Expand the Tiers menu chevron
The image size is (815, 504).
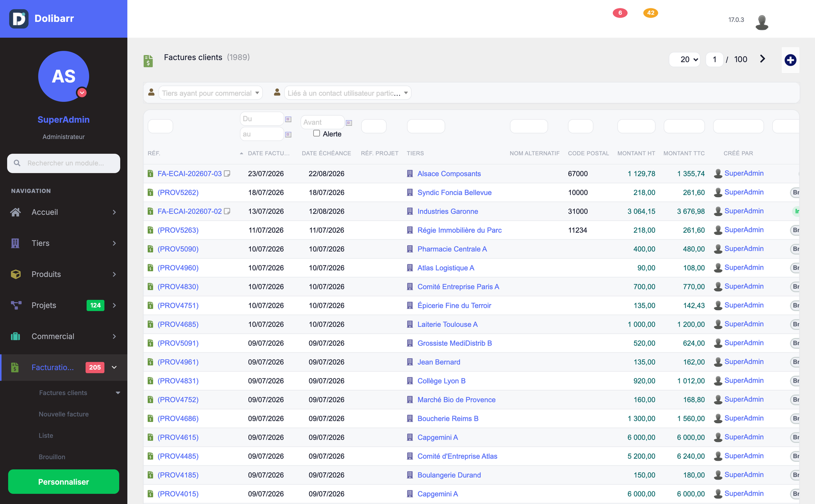[114, 243]
